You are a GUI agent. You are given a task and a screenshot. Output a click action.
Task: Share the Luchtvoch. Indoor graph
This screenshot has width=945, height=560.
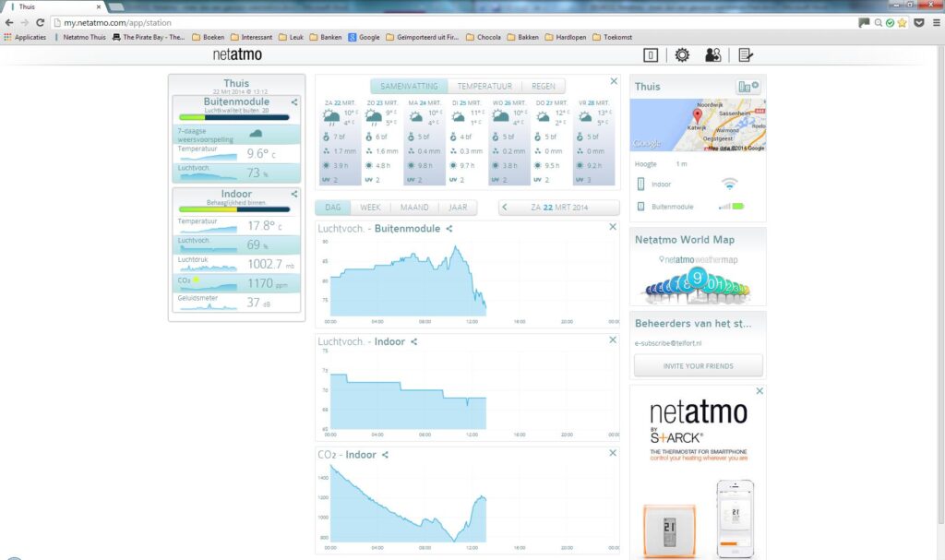[414, 341]
